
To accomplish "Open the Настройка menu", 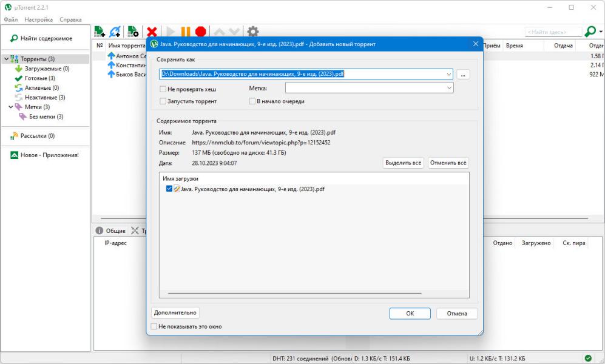I will [x=39, y=19].
